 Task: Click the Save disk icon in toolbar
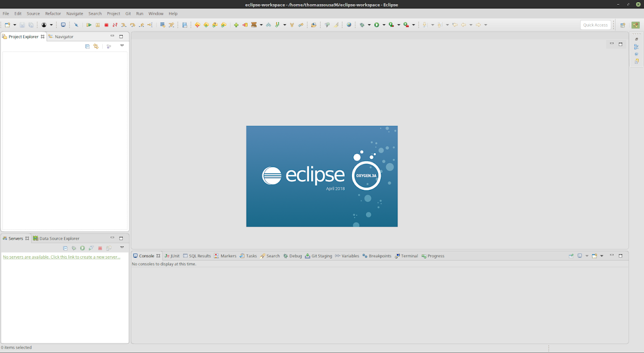(x=22, y=25)
